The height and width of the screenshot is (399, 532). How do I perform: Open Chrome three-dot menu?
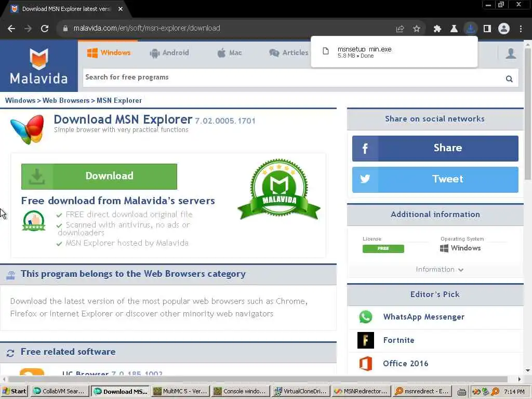tap(521, 29)
